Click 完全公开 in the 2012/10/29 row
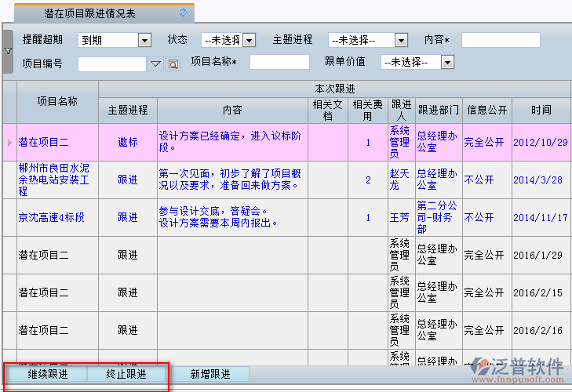 click(483, 142)
